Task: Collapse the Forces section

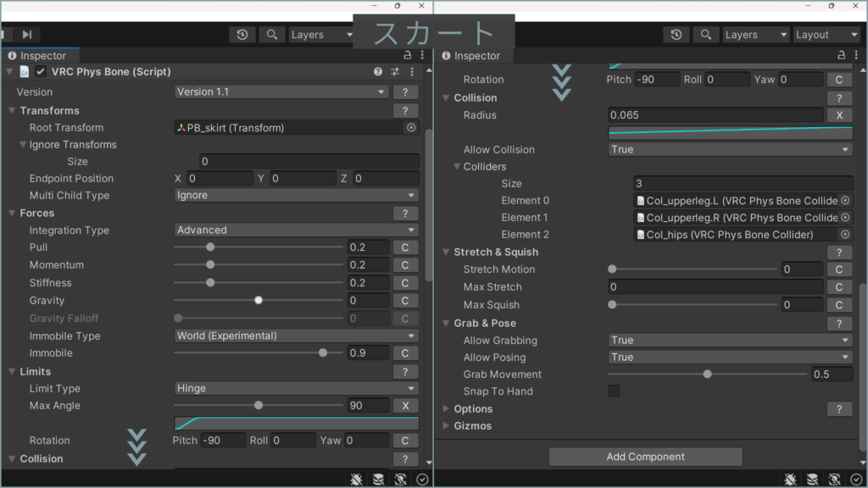Action: tap(13, 213)
